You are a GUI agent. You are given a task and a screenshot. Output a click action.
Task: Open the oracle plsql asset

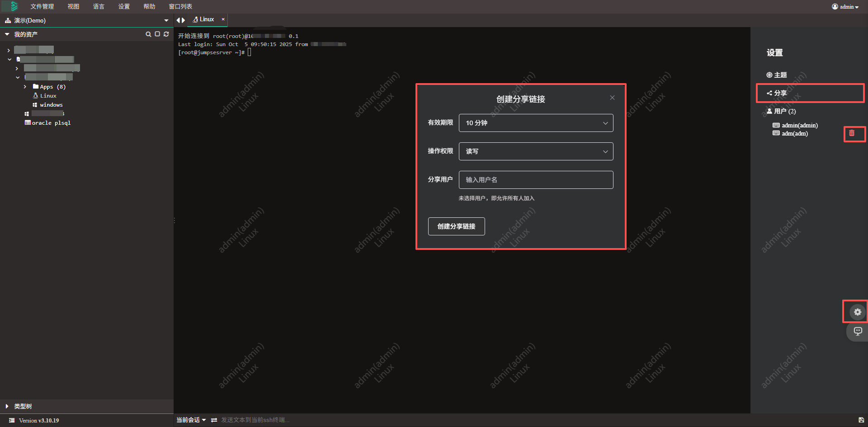coord(51,123)
